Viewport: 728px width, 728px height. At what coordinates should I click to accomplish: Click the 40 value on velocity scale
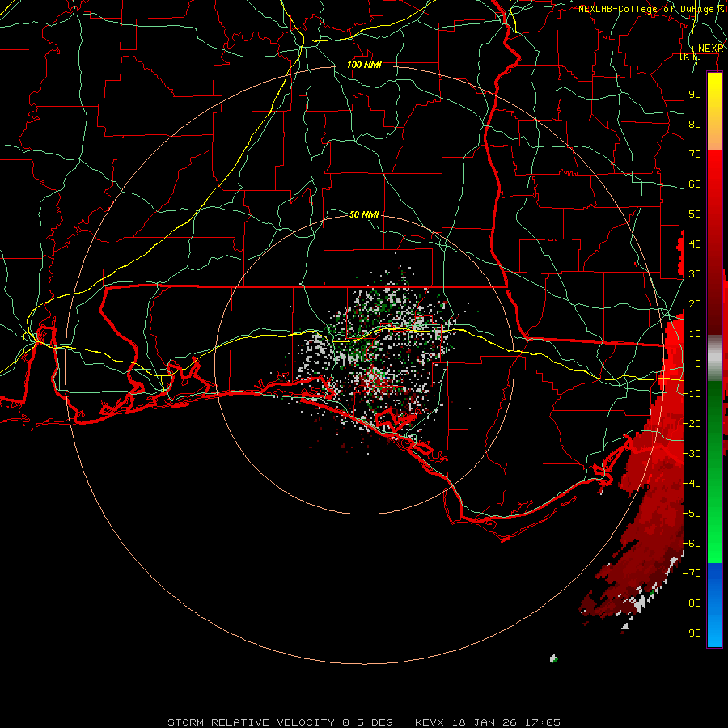(695, 244)
